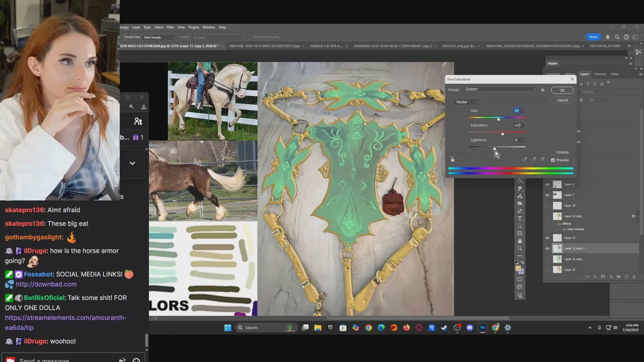
Task: Select the Subtract from Sample eyedropper
Action: [542, 159]
